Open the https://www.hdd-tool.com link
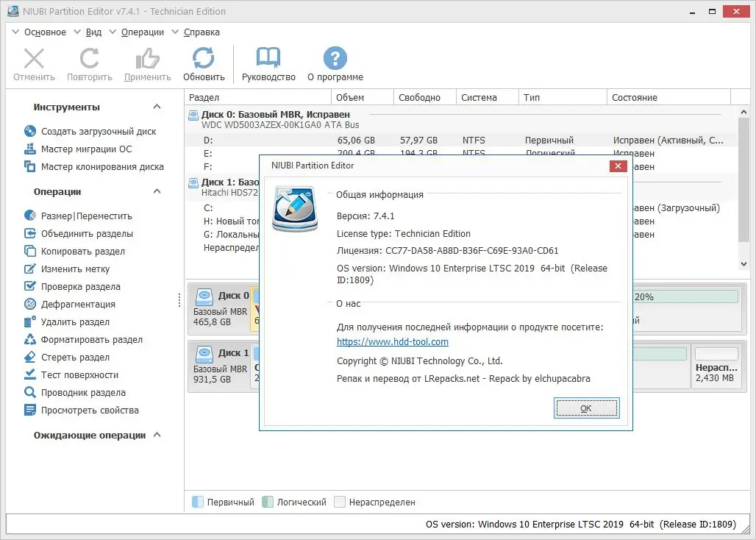Viewport: 756px width, 540px height. point(393,342)
